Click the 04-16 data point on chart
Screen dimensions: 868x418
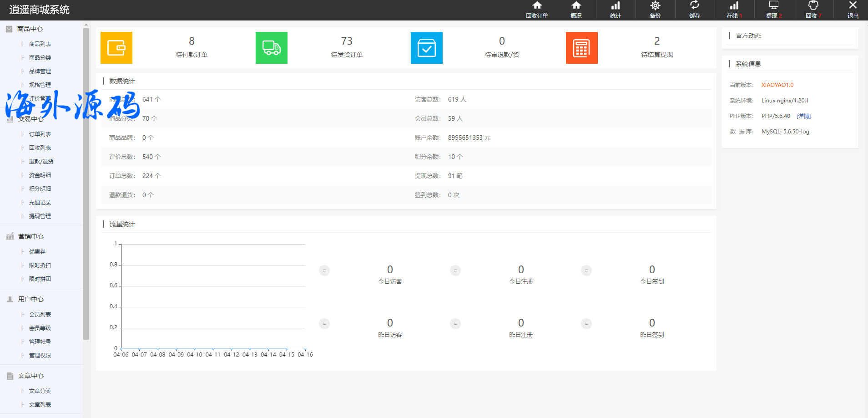(x=305, y=349)
